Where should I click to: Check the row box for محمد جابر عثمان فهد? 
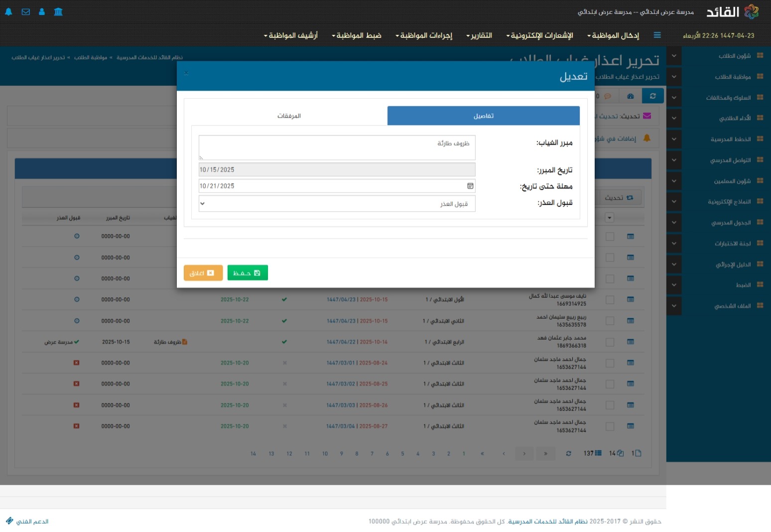tap(610, 342)
